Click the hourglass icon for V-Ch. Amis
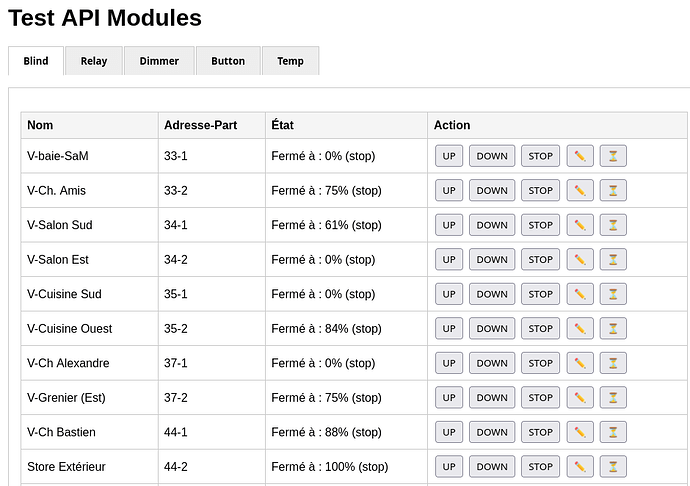Image resolution: width=690 pixels, height=486 pixels. click(613, 191)
